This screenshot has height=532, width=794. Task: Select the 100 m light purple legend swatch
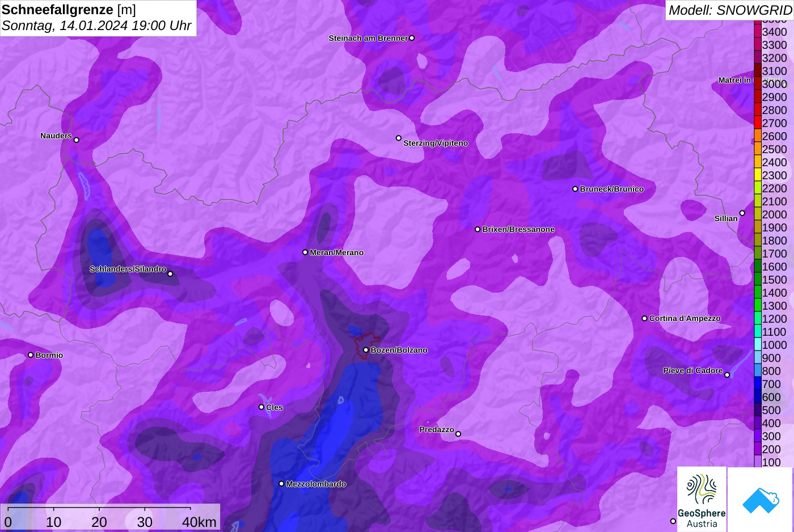point(757,462)
